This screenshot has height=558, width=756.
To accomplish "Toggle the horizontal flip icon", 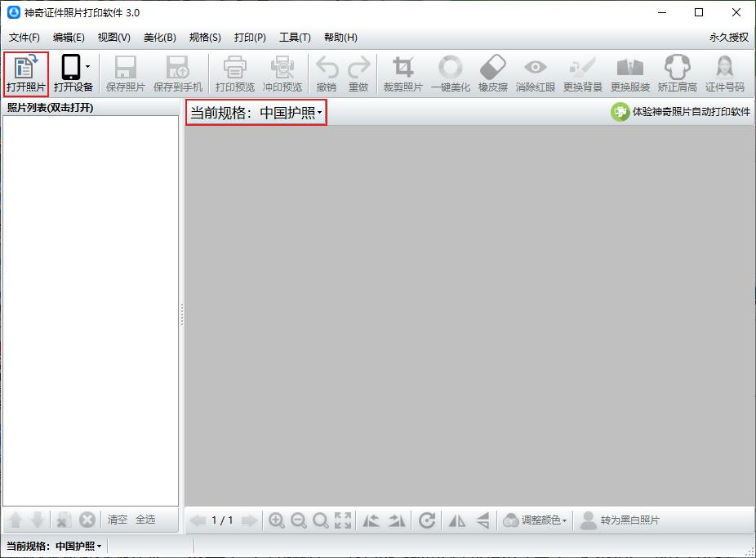I will click(x=457, y=520).
